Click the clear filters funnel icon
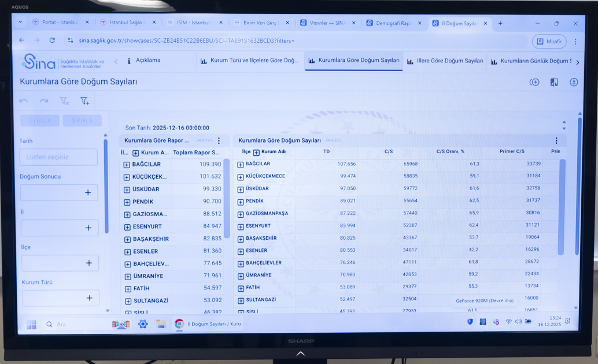The height and width of the screenshot is (364, 598). click(x=64, y=101)
